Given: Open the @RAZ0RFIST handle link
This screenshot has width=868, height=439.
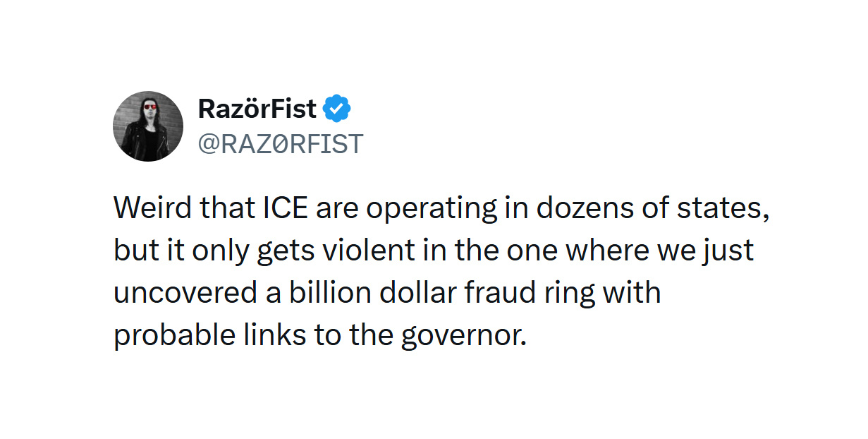Looking at the screenshot, I should [x=280, y=144].
